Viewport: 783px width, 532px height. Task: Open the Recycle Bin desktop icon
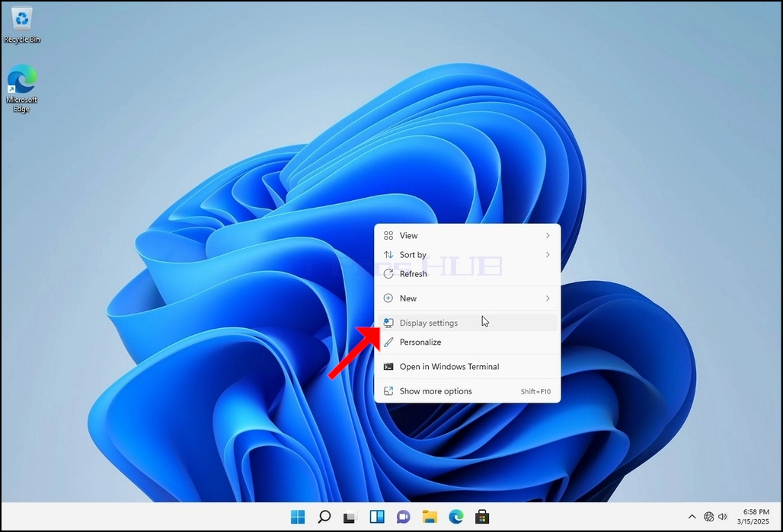pyautogui.click(x=21, y=25)
